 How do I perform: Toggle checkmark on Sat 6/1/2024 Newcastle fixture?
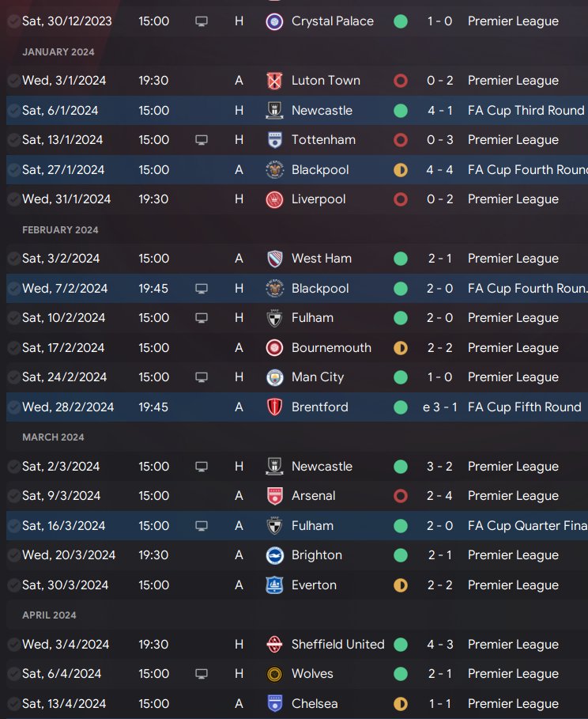[13, 111]
